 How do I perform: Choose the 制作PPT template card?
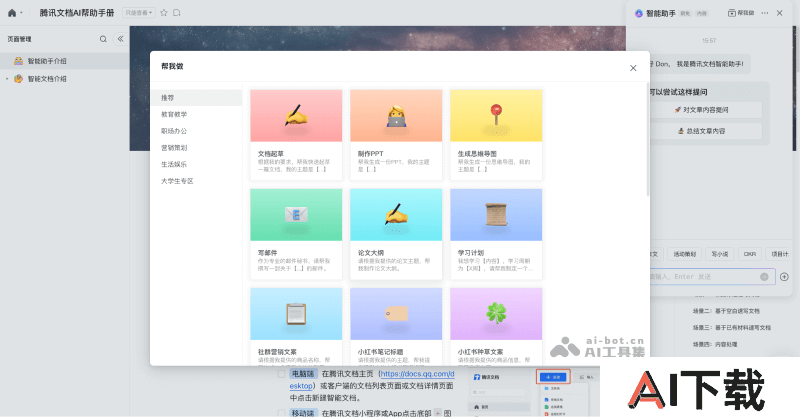[x=396, y=133]
